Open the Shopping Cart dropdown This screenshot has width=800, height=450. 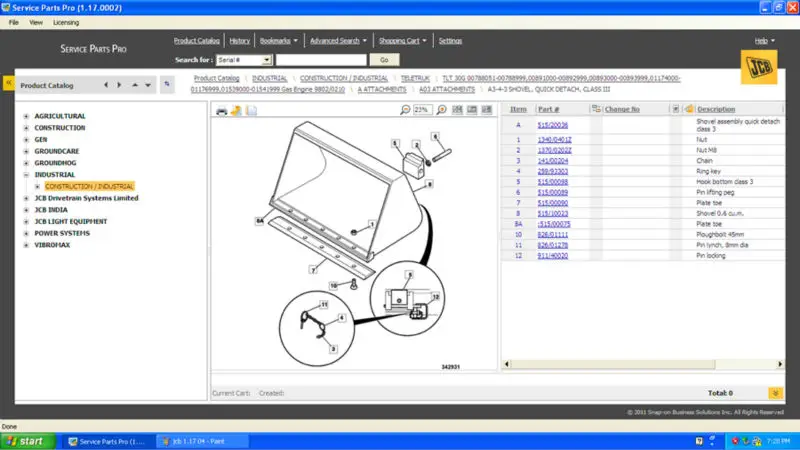pyautogui.click(x=403, y=41)
